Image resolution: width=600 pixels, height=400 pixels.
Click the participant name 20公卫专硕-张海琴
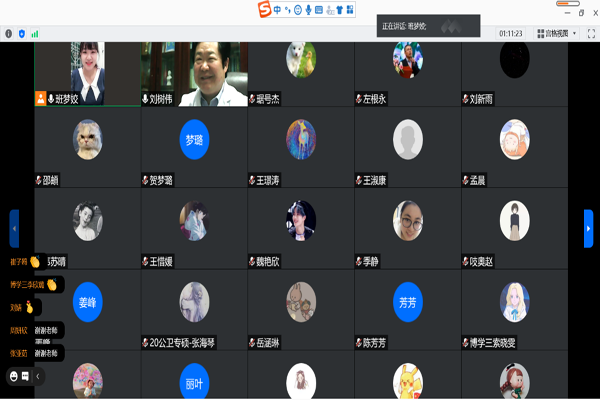[182, 343]
